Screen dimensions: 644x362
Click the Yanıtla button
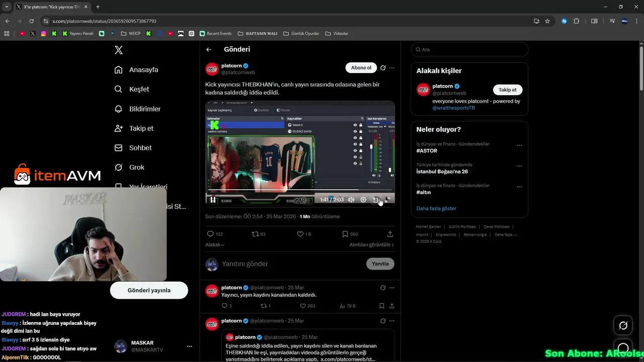tap(380, 264)
